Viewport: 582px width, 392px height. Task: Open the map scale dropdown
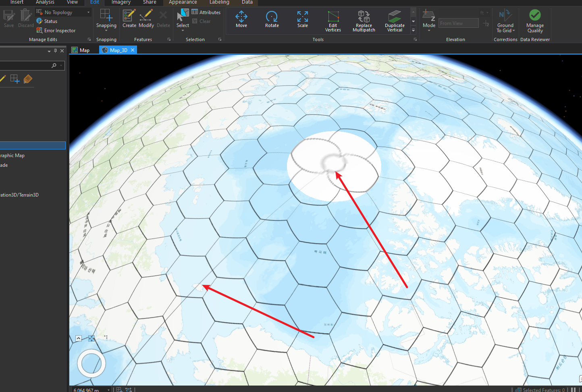(109, 390)
